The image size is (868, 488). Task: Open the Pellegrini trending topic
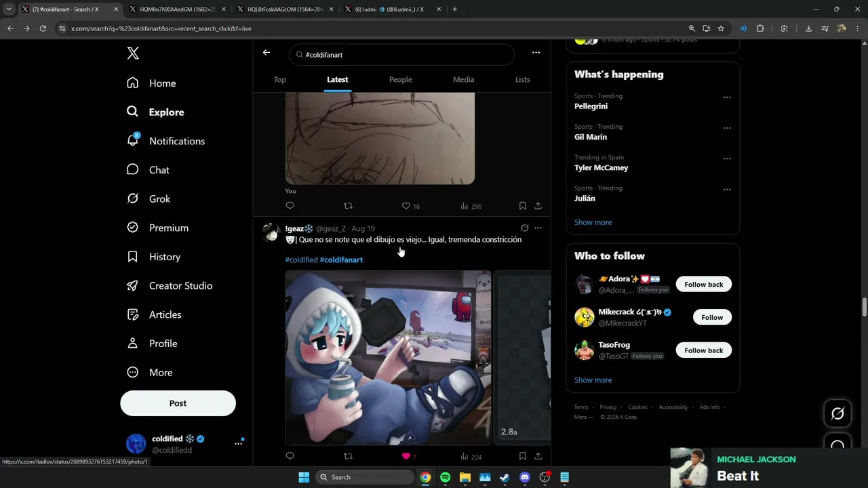(x=591, y=106)
